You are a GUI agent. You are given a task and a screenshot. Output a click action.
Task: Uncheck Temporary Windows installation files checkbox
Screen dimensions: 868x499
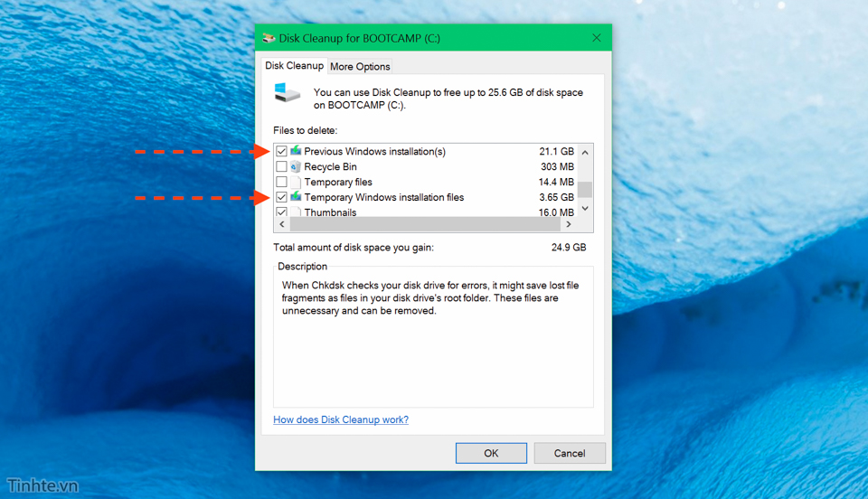coord(281,197)
